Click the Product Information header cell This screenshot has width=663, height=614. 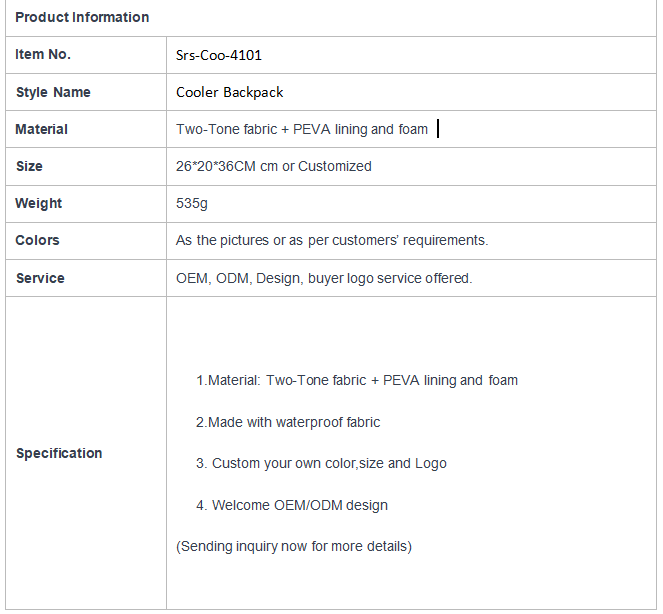point(331,18)
